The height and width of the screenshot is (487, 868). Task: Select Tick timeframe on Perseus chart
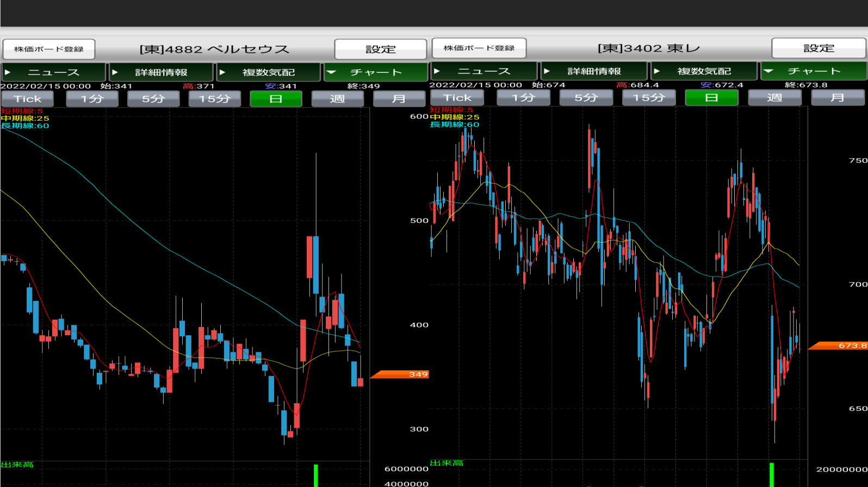coord(27,99)
